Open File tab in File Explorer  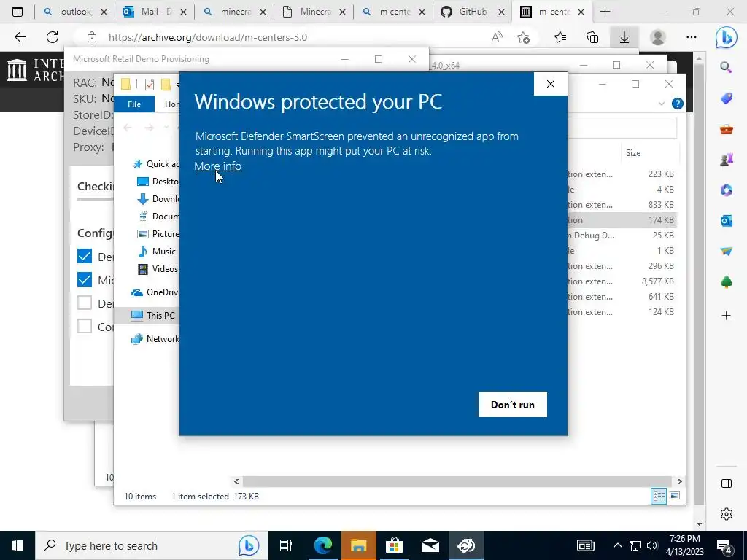coord(134,104)
